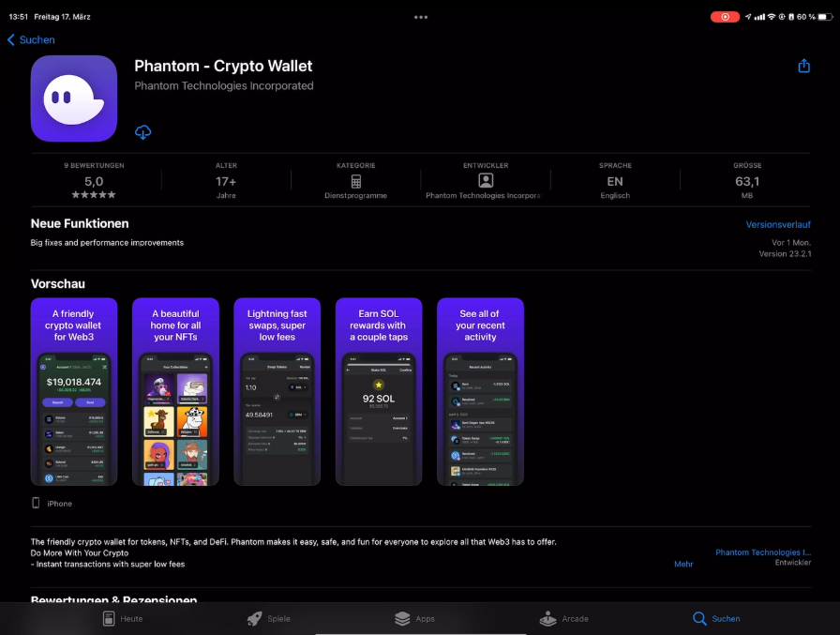
Task: Open Versionsverlauf link
Action: click(778, 224)
